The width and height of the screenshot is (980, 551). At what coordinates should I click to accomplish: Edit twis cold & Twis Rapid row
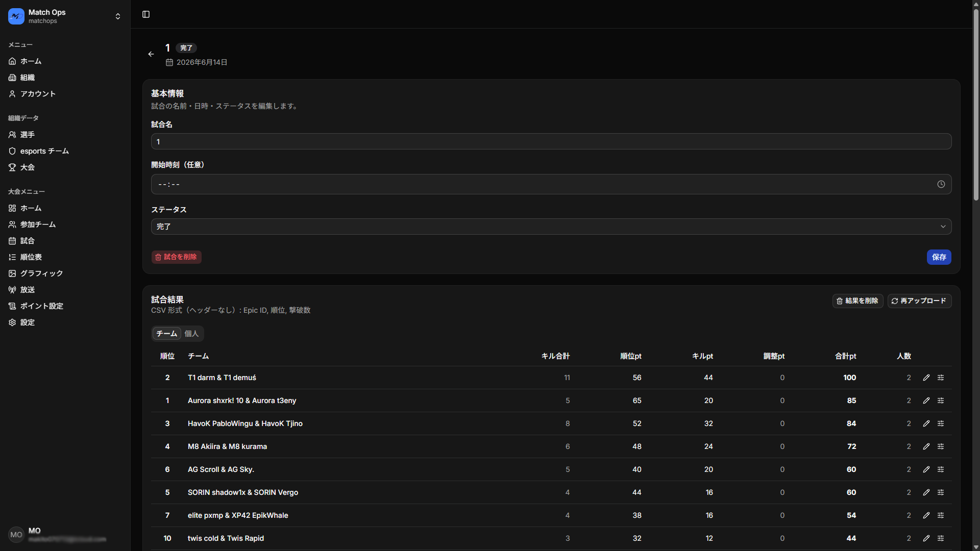926,538
